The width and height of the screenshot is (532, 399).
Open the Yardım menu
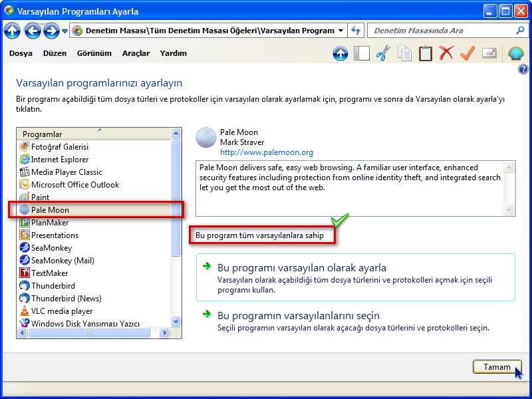pos(174,53)
